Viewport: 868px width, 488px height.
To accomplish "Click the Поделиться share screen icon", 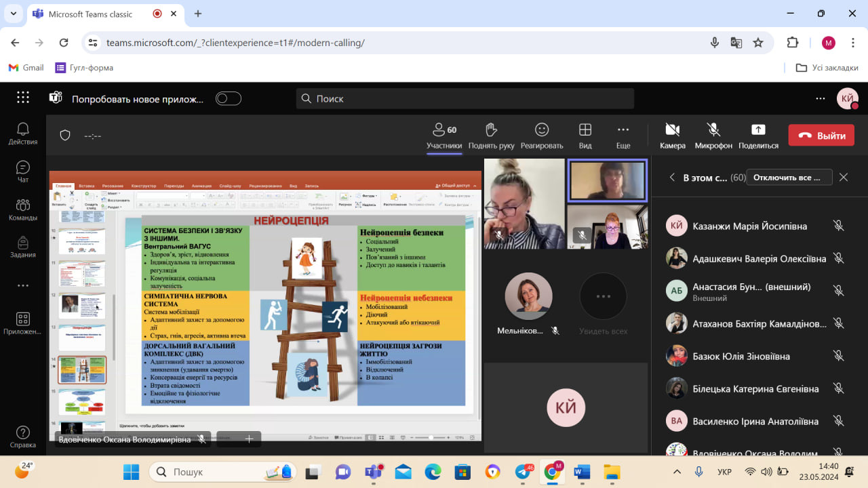I will (758, 135).
